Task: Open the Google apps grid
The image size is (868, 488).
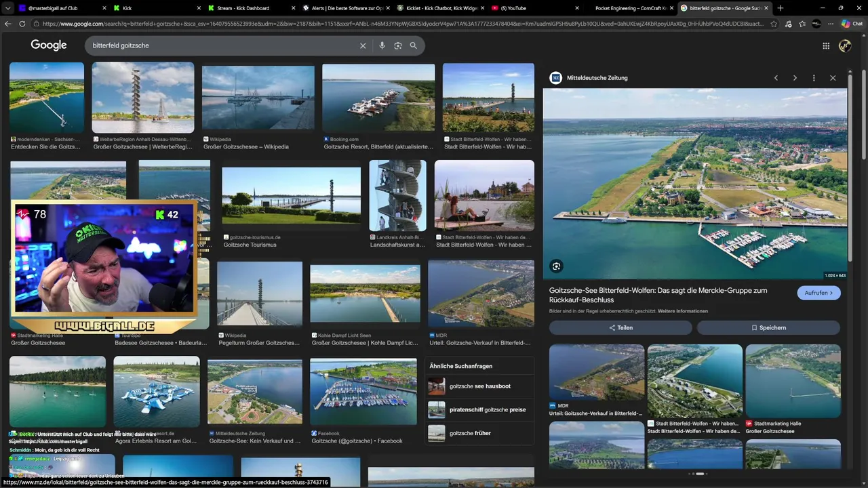Action: [x=826, y=45]
